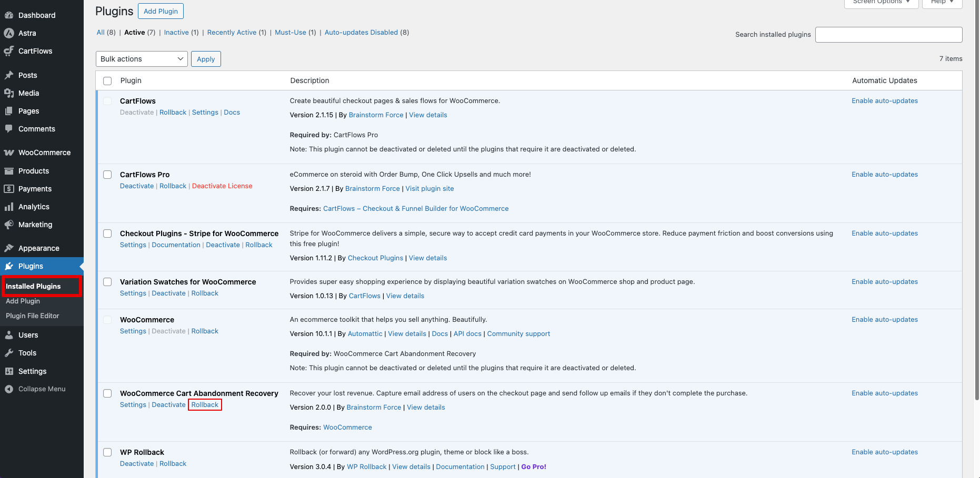Filter by Recently Active plugins
The width and height of the screenshot is (980, 478).
(x=232, y=33)
